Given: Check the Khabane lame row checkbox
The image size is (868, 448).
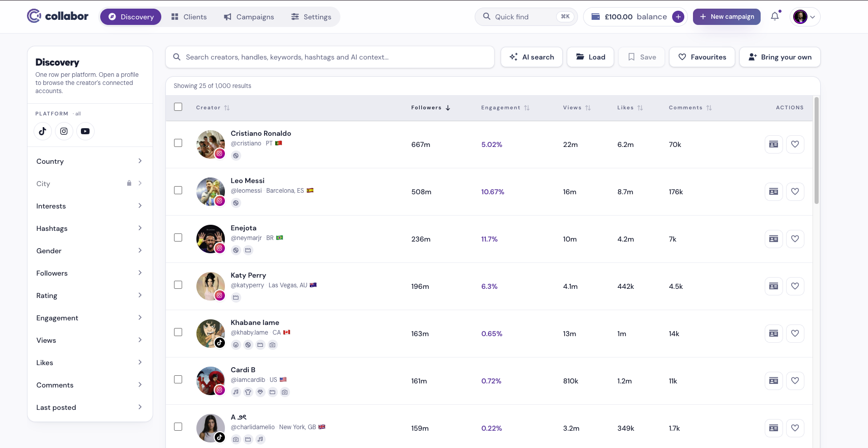Looking at the screenshot, I should pos(178,332).
